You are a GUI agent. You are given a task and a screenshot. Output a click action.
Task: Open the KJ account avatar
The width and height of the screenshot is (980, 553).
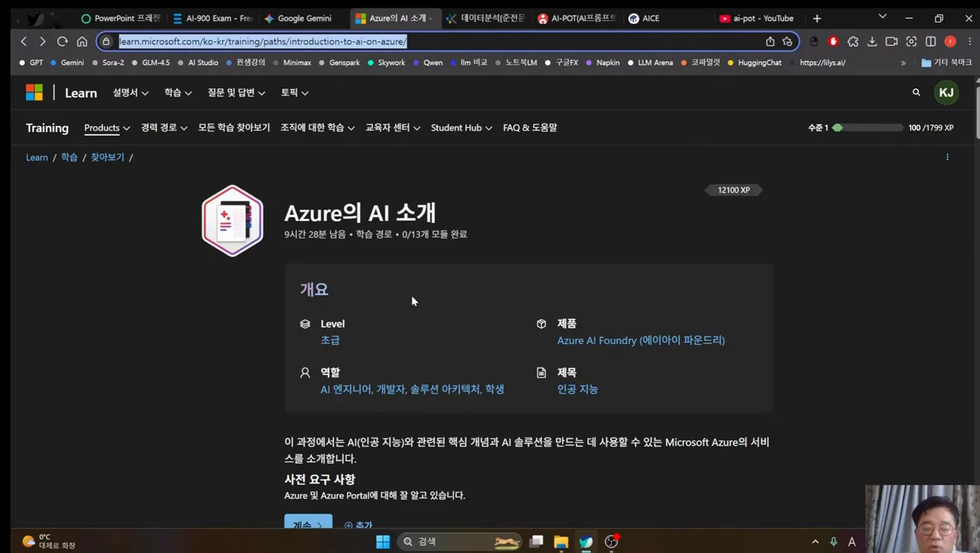pyautogui.click(x=946, y=92)
